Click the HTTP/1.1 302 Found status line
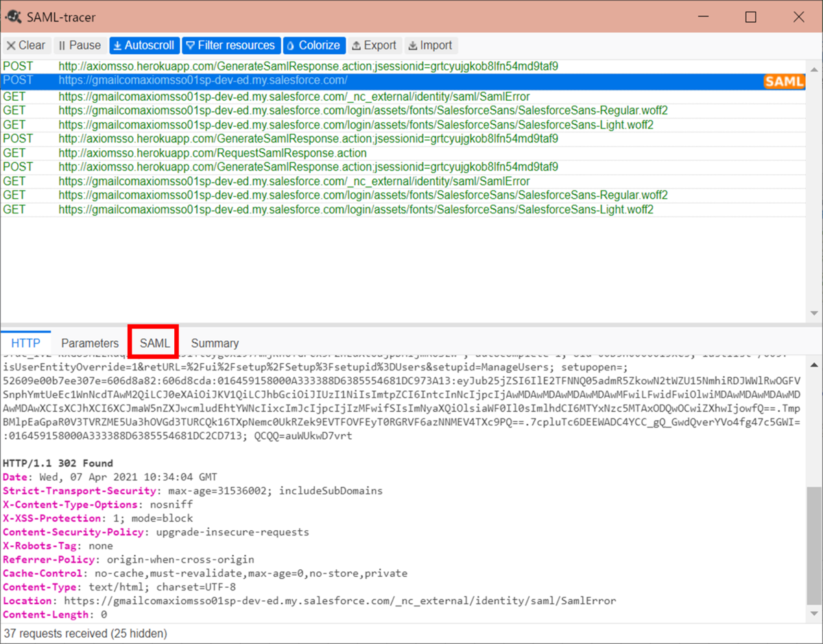 [58, 463]
